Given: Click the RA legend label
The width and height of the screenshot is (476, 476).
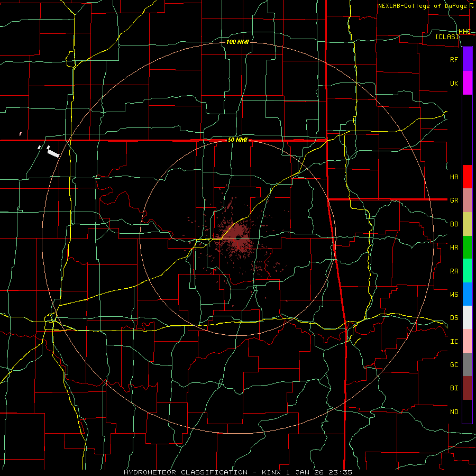Looking at the screenshot, I should pos(454,271).
